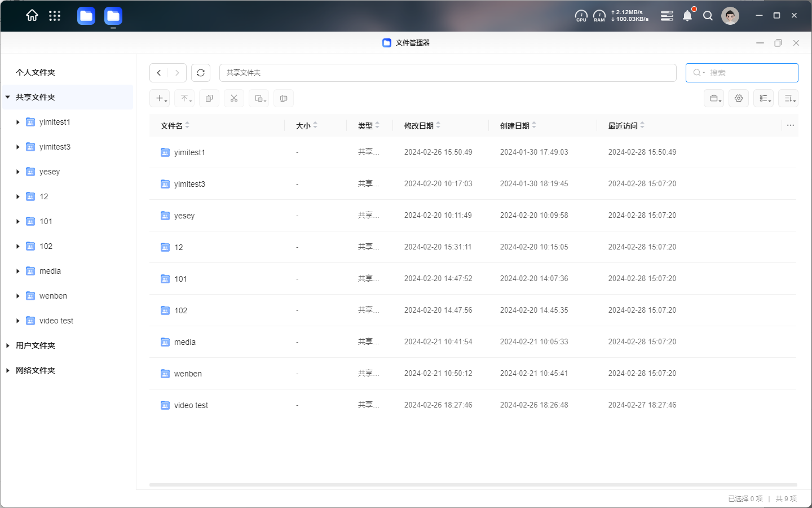Open the sort order dropdown
812x508 pixels.
(788, 98)
